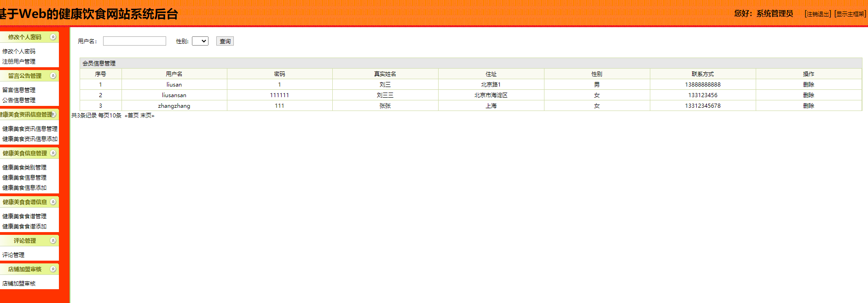Select the zhangzhang username cell
868x303 pixels.
174,105
